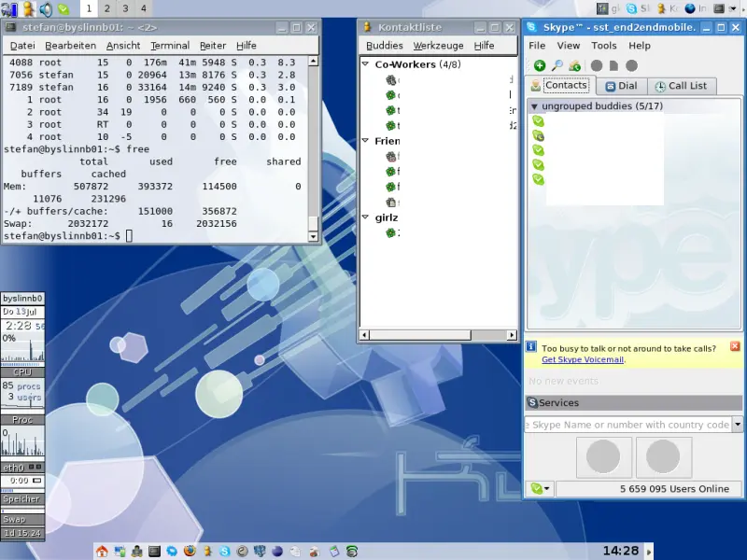Open the home folder icon in bottom panel
This screenshot has width=747, height=560.
tap(102, 551)
